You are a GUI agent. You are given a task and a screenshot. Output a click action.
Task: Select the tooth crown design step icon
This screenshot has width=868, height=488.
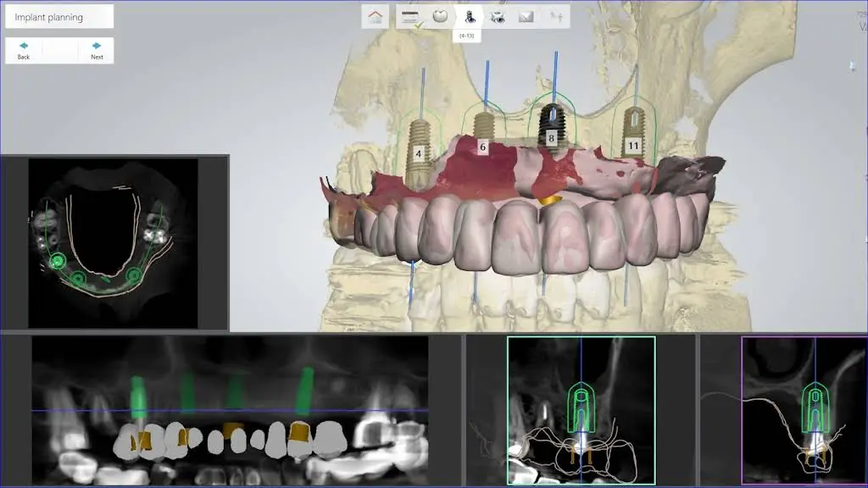pyautogui.click(x=440, y=17)
